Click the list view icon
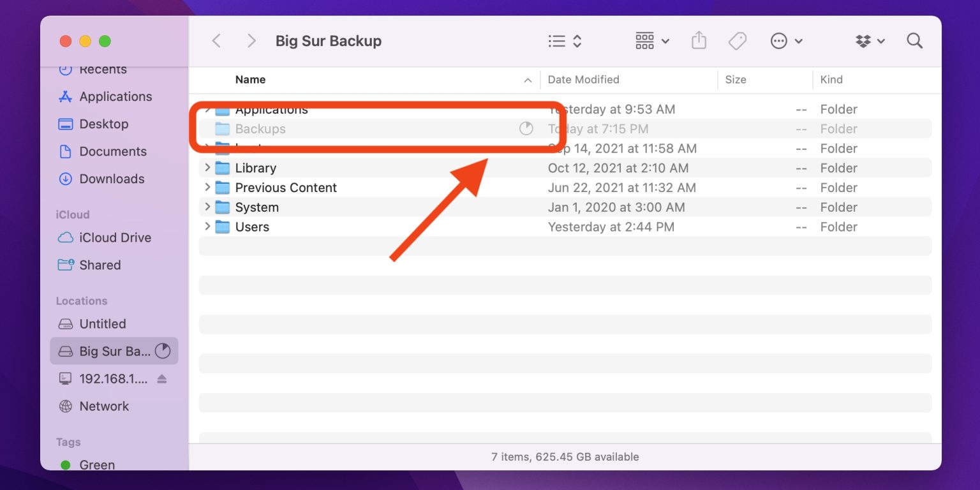 coord(556,40)
